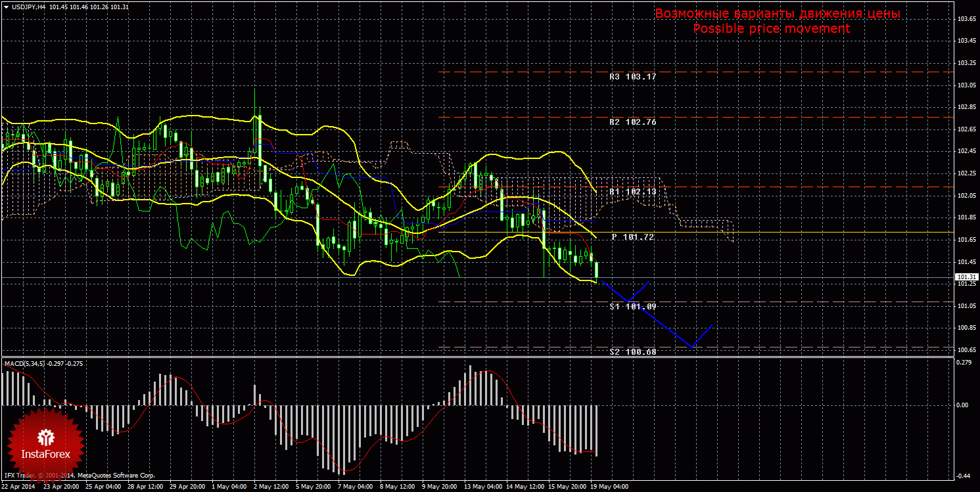The image size is (980, 492).
Task: Open the small triangle beside USDJPY,H4
Action: pos(5,7)
